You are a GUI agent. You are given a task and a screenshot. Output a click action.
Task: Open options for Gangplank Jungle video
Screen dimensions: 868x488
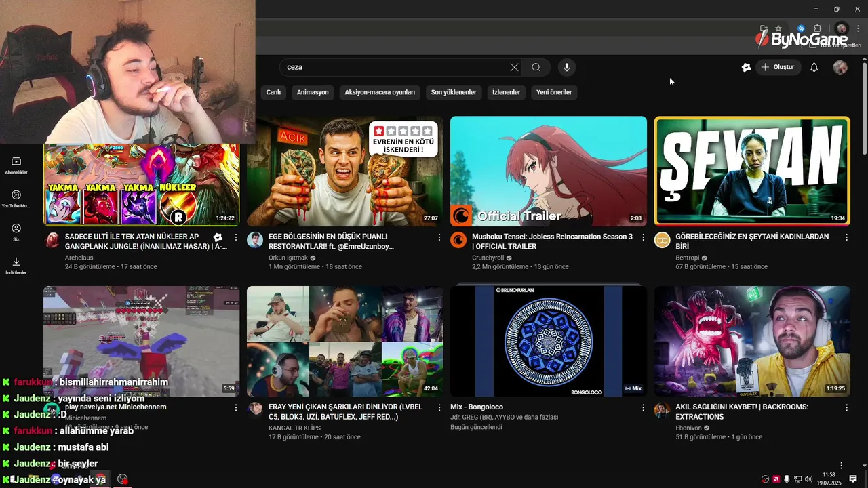[x=236, y=238]
